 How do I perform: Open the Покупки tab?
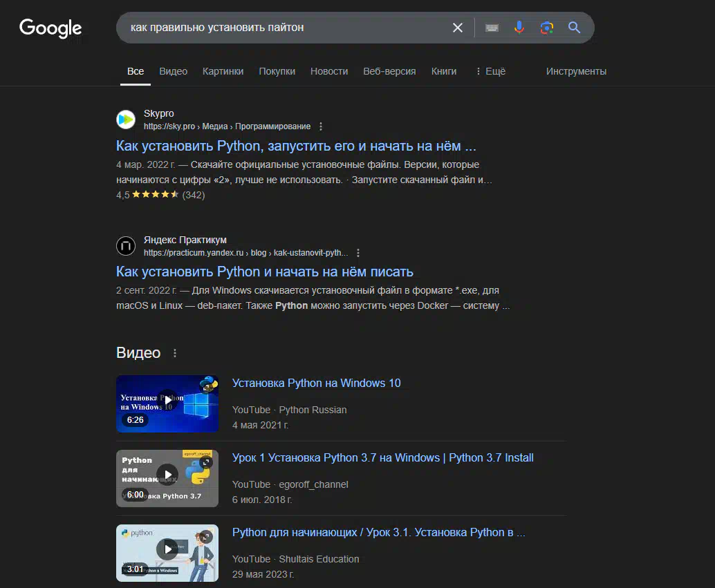pyautogui.click(x=277, y=72)
